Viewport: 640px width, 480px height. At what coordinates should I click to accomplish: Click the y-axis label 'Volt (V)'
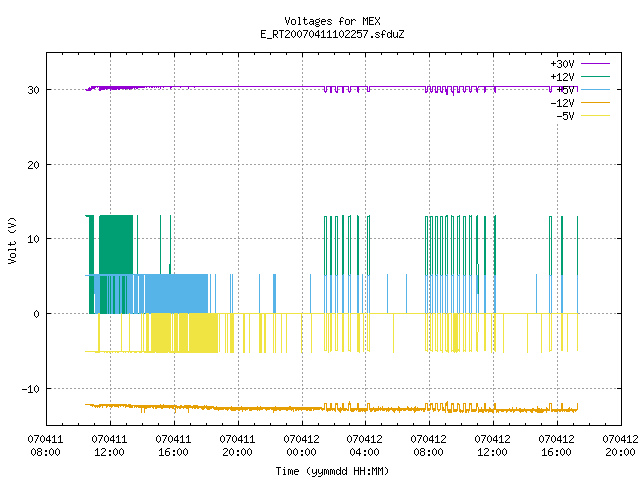[x=12, y=240]
